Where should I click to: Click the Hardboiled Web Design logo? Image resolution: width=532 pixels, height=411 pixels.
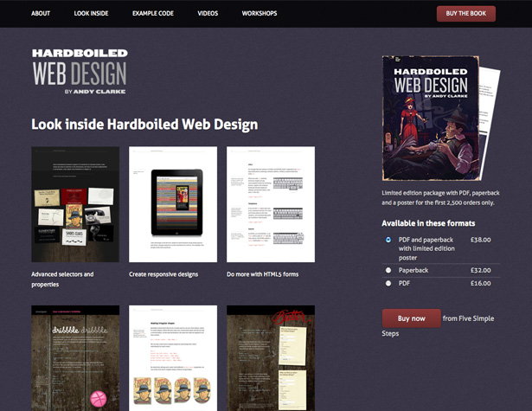pyautogui.click(x=80, y=71)
